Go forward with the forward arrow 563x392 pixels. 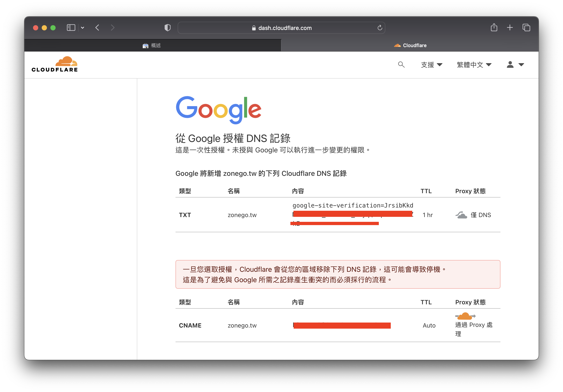click(x=113, y=28)
